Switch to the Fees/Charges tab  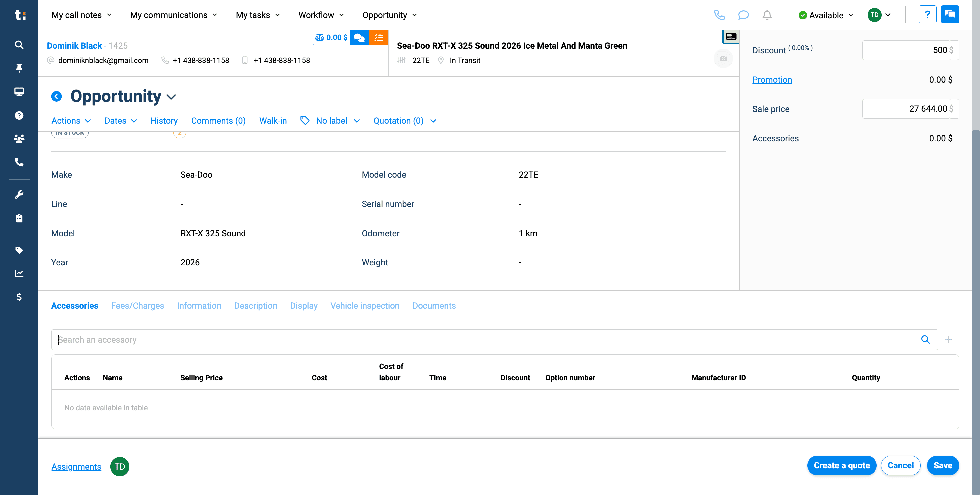click(x=137, y=306)
